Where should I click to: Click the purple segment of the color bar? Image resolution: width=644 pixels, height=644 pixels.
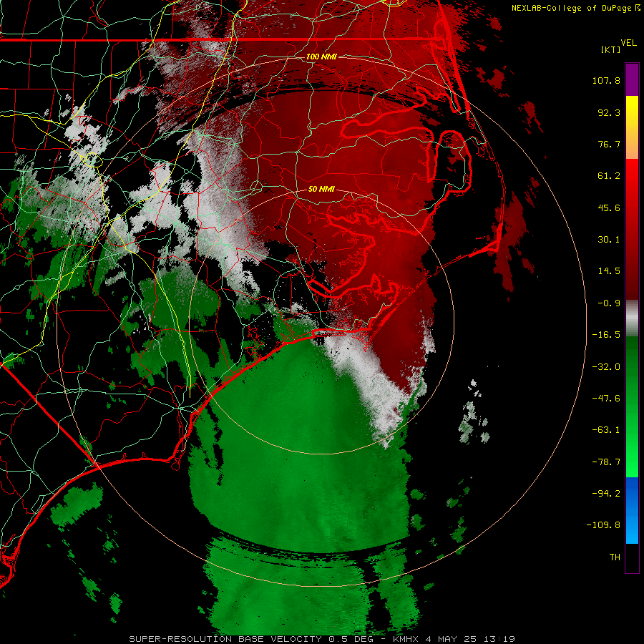click(x=632, y=79)
